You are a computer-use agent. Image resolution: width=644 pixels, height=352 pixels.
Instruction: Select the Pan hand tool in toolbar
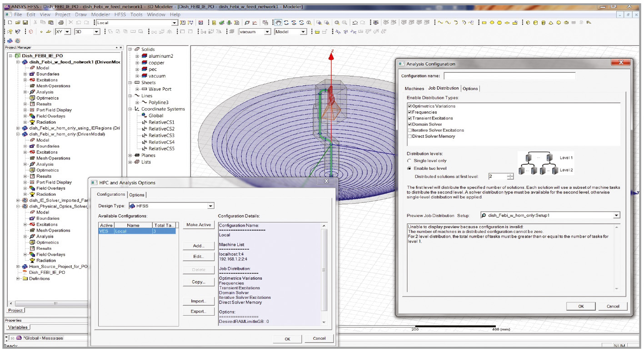tap(278, 23)
